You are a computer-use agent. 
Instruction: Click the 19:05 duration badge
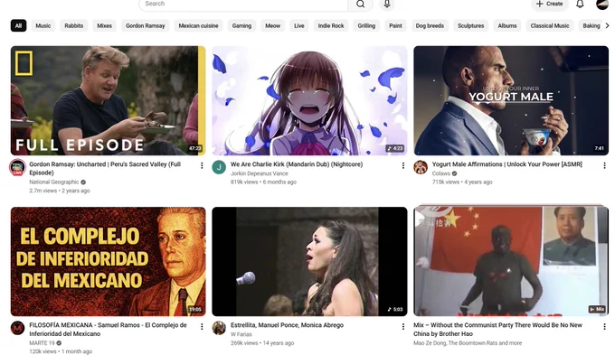[x=195, y=310]
